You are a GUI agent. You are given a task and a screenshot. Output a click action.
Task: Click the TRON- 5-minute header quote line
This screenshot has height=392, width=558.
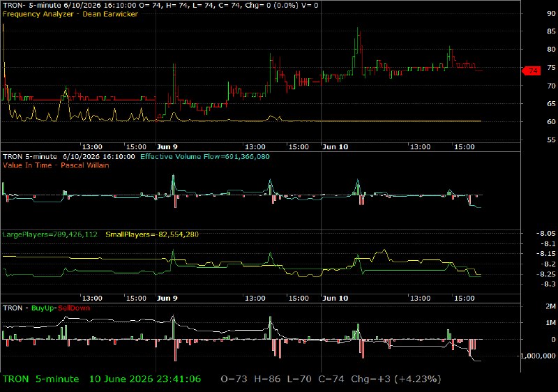[160, 6]
